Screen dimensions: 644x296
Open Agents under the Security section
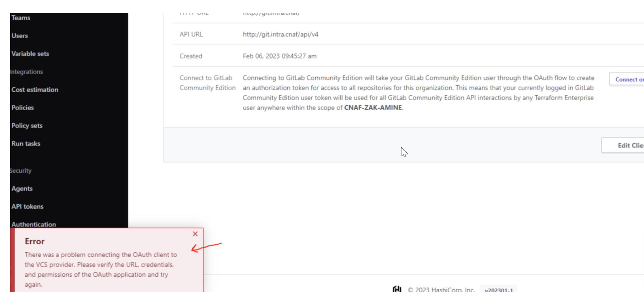pos(22,188)
